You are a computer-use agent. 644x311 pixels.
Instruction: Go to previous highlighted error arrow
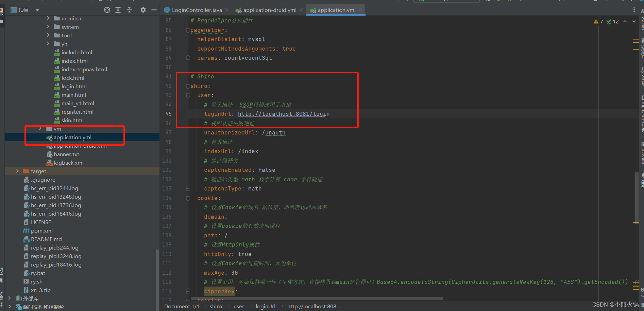[625, 21]
